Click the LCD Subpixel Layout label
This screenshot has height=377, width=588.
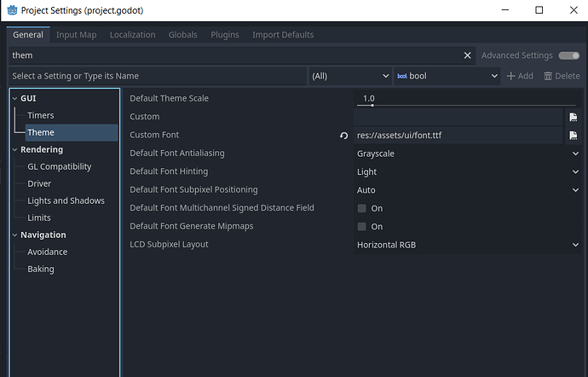click(x=169, y=245)
